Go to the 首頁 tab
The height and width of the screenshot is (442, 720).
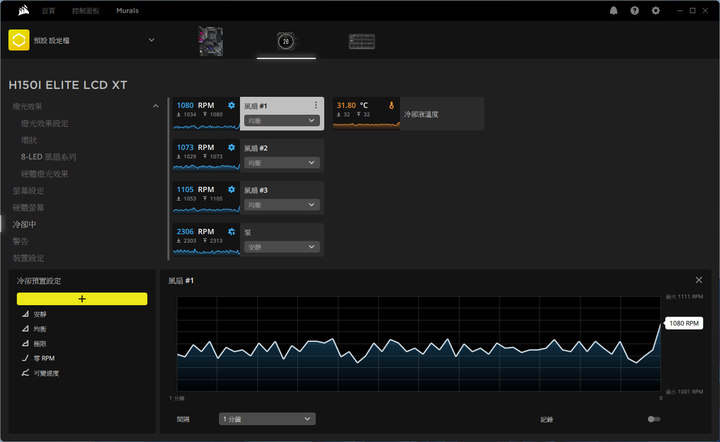[49, 11]
